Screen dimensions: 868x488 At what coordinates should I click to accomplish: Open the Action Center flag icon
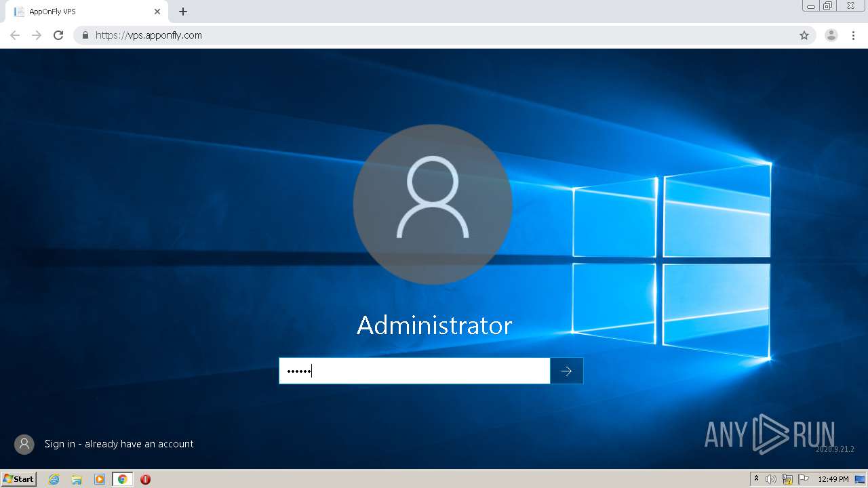(804, 479)
